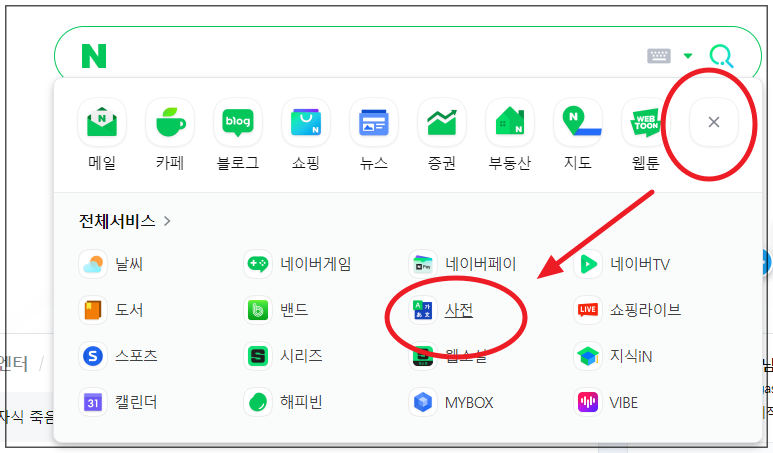Open the 지도 map icon
The image size is (773, 453).
tap(578, 122)
